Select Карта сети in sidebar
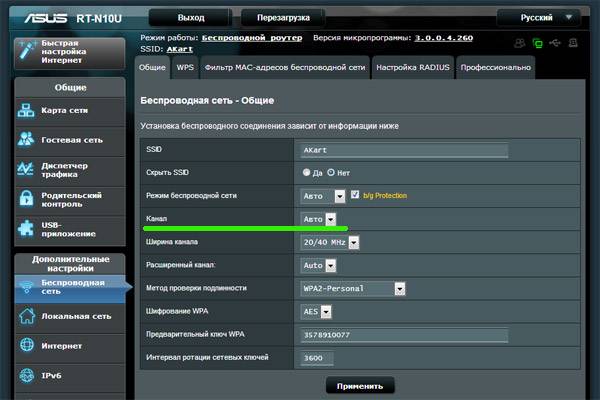600x400 pixels. point(70,111)
